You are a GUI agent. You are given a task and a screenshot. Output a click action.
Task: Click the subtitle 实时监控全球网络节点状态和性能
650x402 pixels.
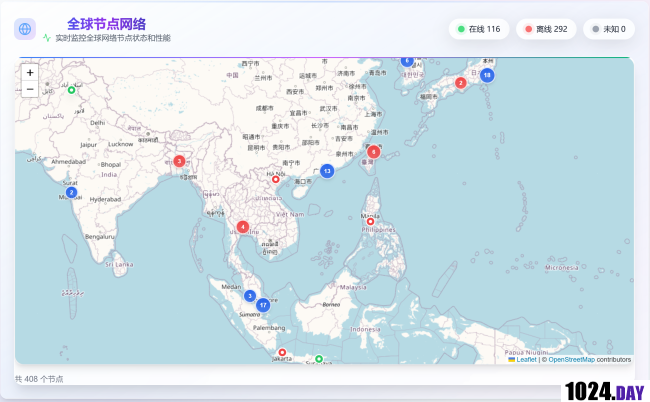[113, 38]
